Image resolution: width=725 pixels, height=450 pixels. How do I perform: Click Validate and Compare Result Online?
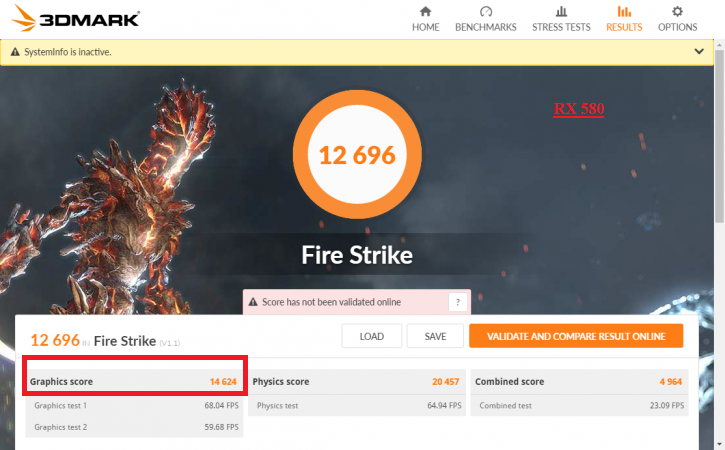pos(576,336)
